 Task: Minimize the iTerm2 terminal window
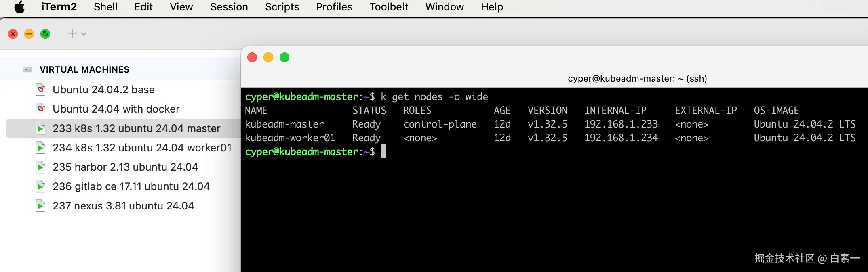coord(268,57)
